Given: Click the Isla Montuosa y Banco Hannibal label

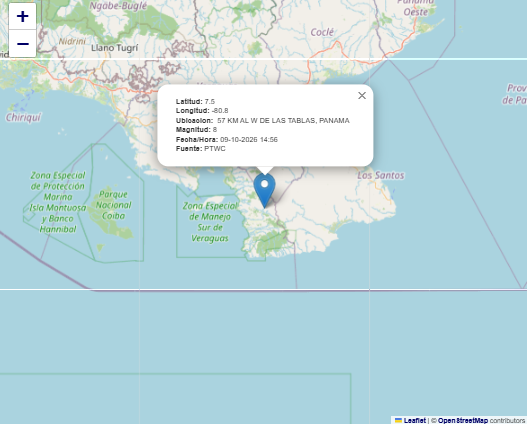Looking at the screenshot, I should tap(58, 202).
